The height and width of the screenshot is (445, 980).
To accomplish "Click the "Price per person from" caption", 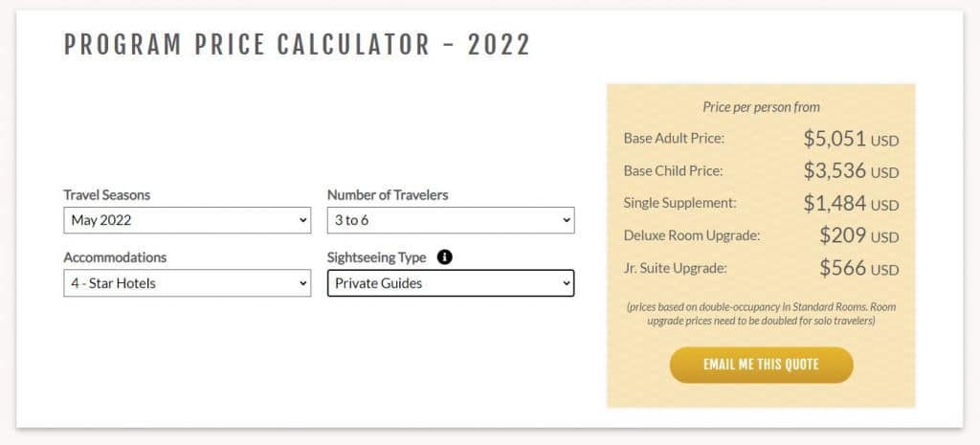I will (761, 107).
